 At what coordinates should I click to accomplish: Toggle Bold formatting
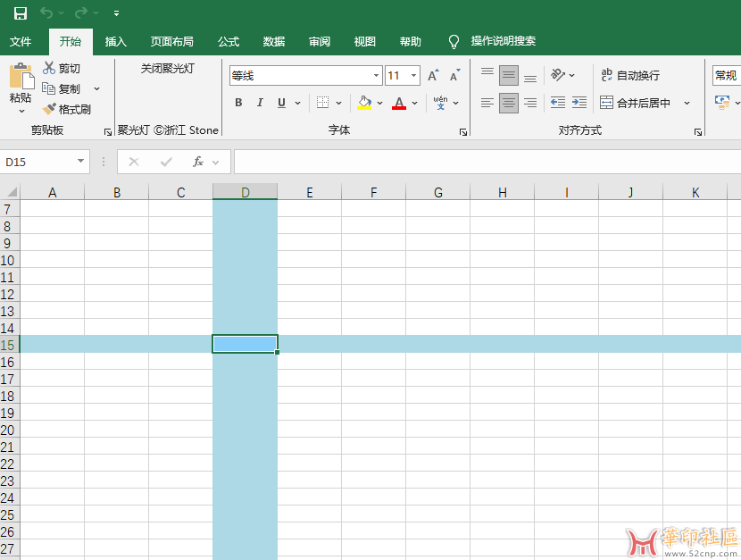(x=238, y=103)
